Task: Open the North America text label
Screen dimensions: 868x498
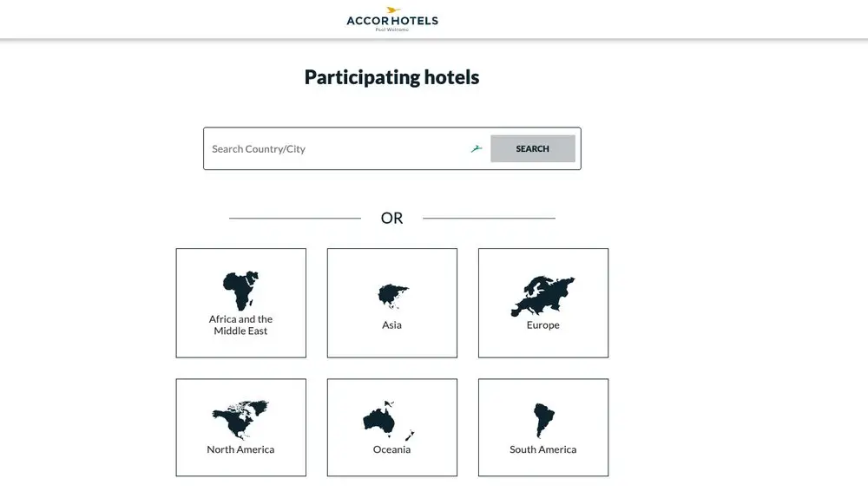Action: pyautogui.click(x=240, y=449)
